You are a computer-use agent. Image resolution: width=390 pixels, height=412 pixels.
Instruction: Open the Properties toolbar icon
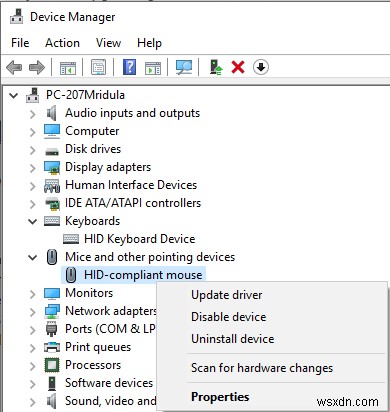99,67
